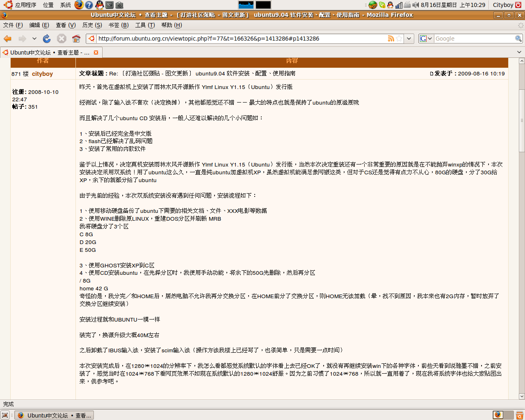Click the 完成 status bar text
The height and width of the screenshot is (420, 525).
(x=9, y=404)
